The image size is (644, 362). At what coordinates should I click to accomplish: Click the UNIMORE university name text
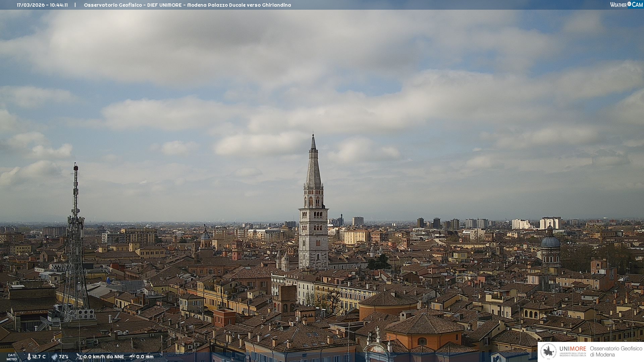pos(573,349)
